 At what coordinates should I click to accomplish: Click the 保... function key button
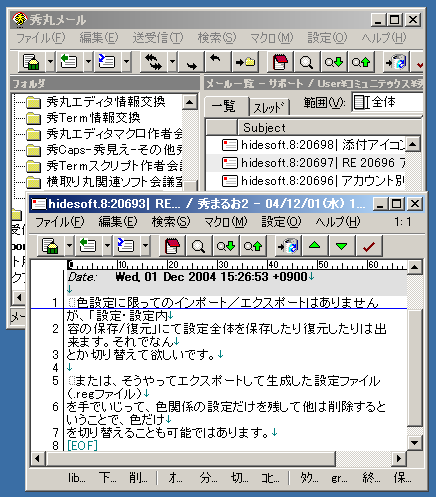[x=403, y=478]
